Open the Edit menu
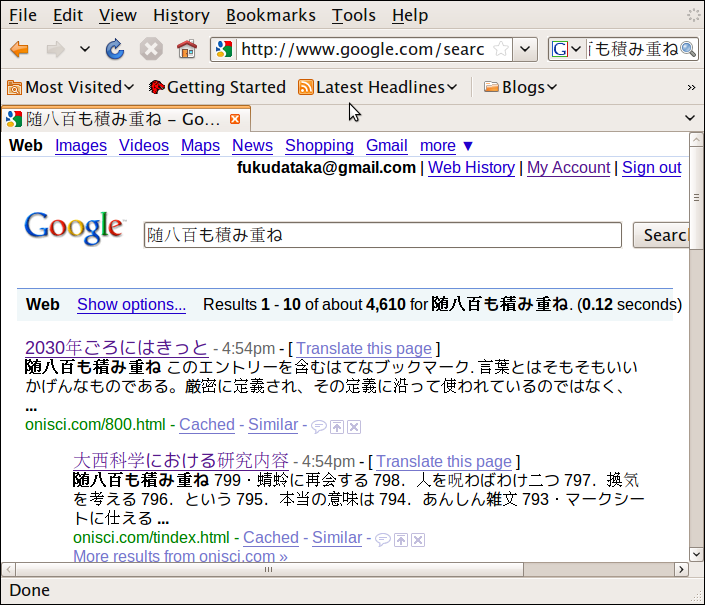The width and height of the screenshot is (705, 605). point(68,15)
